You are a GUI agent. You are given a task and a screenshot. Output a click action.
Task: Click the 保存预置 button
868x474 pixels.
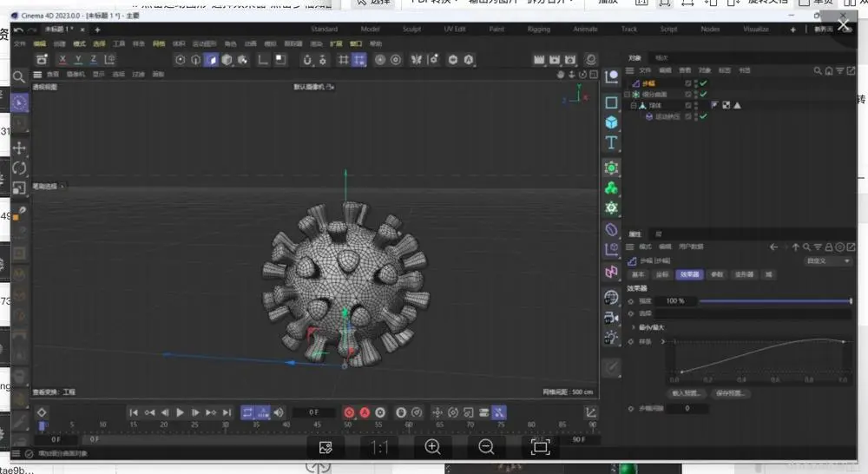click(733, 393)
